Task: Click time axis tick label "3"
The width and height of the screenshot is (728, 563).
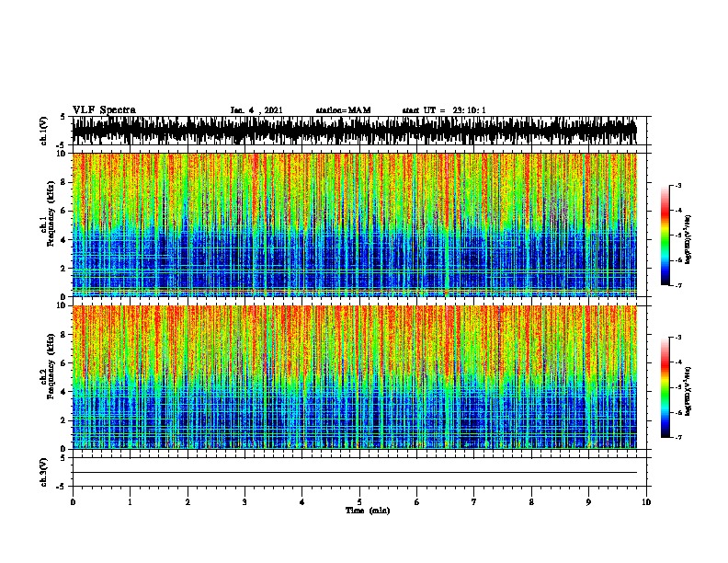Action: [245, 502]
